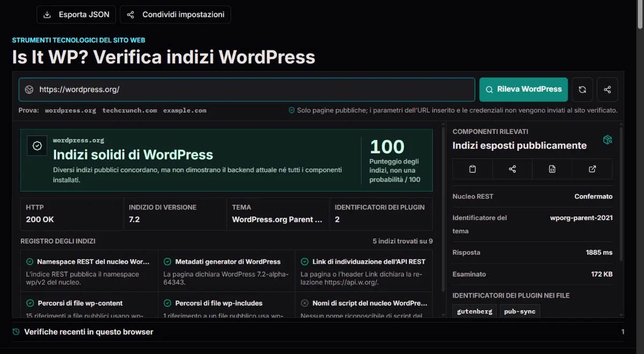Click the theme value WordPress.org Parent
Image resolution: width=644 pixels, height=354 pixels.
pos(277,219)
